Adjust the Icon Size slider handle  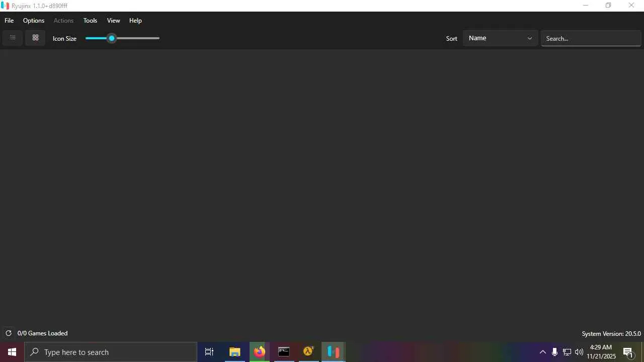point(112,38)
